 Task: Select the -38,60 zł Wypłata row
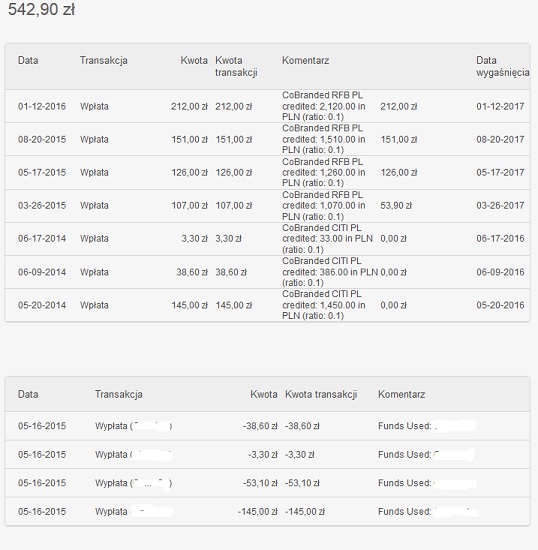point(267,426)
